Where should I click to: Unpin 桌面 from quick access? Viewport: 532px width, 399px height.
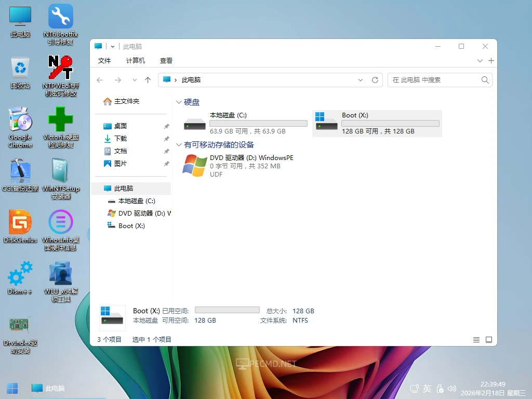tap(166, 126)
